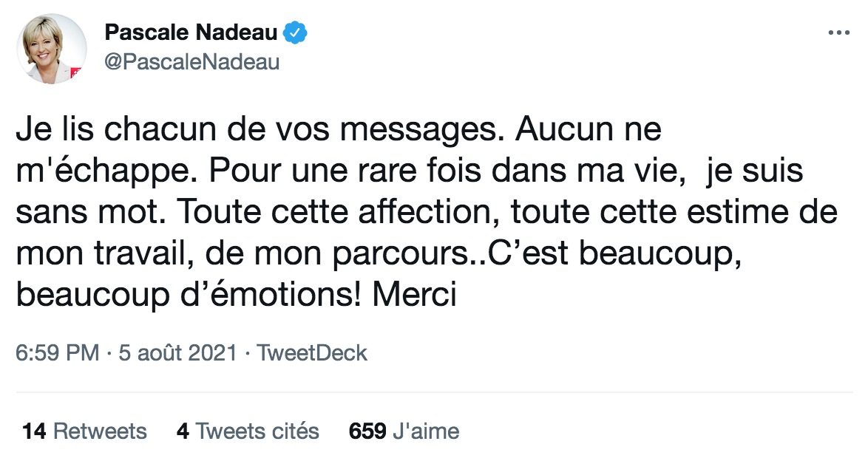
Task: Click the quoted tweets count number 4
Action: click(183, 431)
